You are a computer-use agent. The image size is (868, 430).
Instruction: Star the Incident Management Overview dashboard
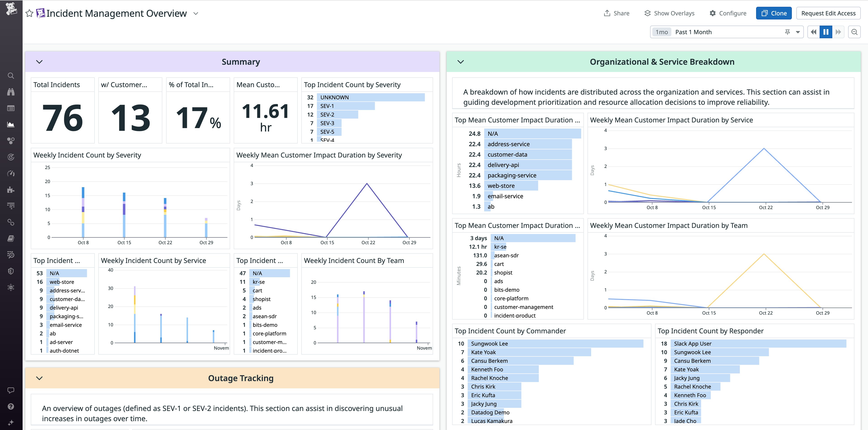pyautogui.click(x=29, y=13)
